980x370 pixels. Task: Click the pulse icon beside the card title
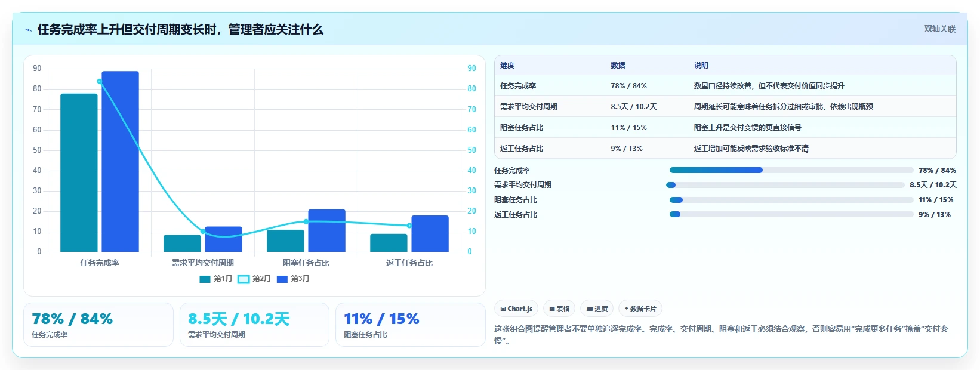pyautogui.click(x=28, y=30)
